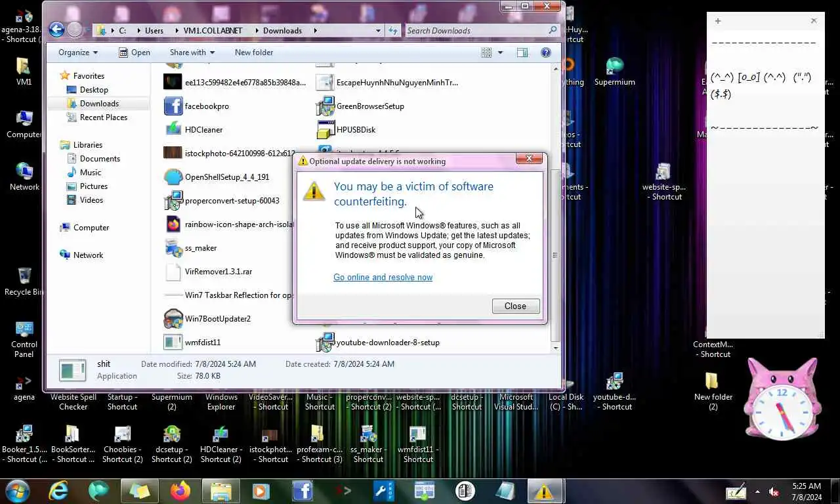The height and width of the screenshot is (504, 840).
Task: Open the wrench tool taskbar icon
Action: click(x=384, y=491)
